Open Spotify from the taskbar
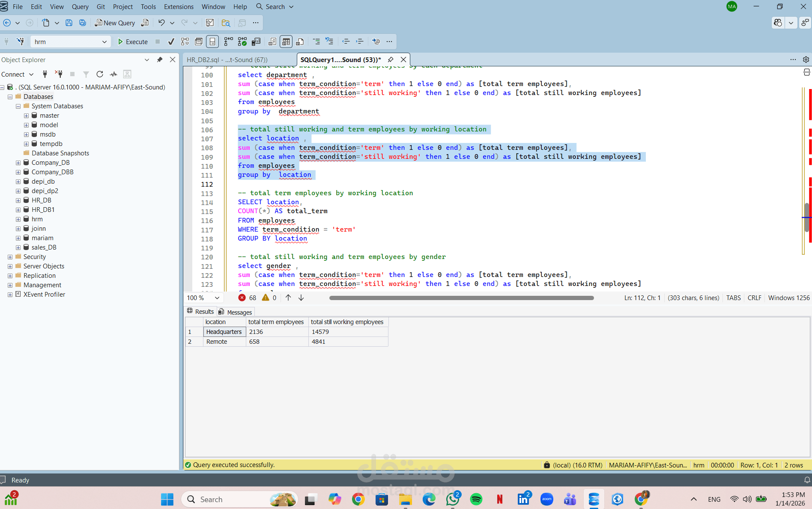 point(476,499)
